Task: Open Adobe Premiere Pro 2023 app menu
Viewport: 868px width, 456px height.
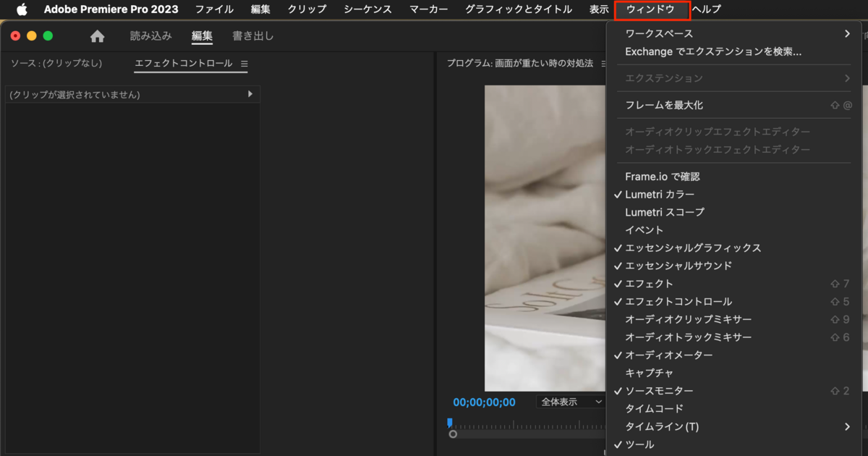Action: (111, 9)
